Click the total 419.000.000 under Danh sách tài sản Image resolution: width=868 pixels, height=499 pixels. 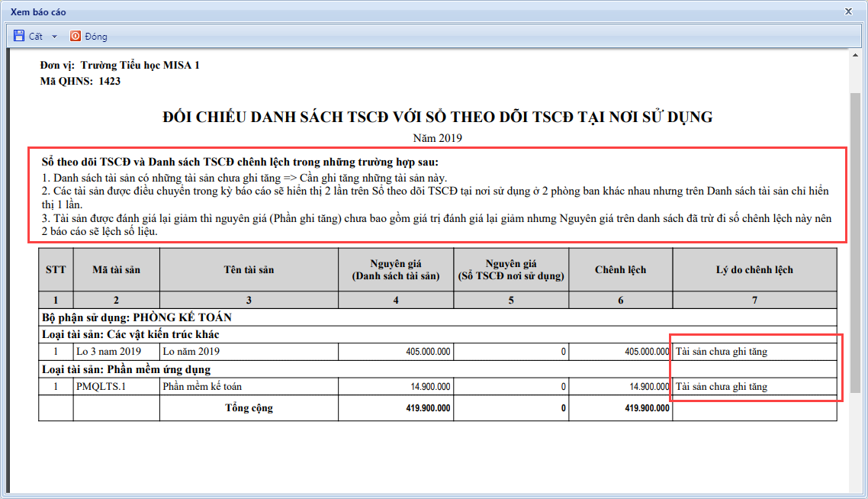click(428, 408)
